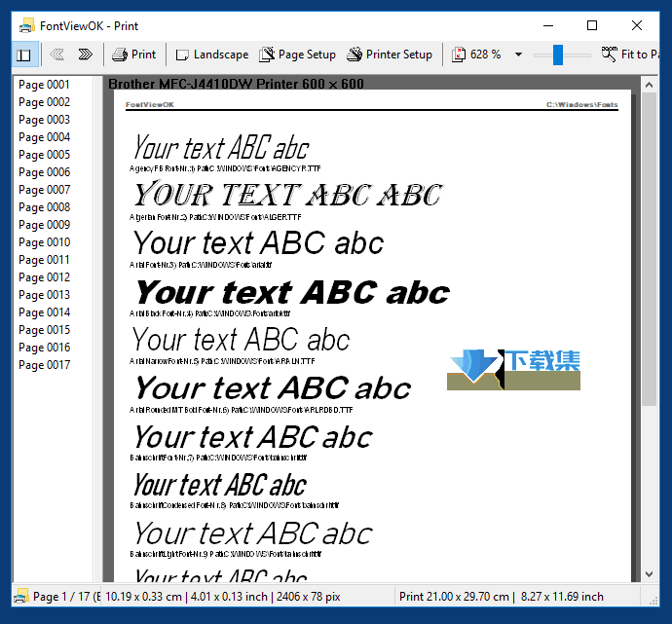This screenshot has height=624, width=672.
Task: Select Page 0017 in list
Action: tap(44, 365)
